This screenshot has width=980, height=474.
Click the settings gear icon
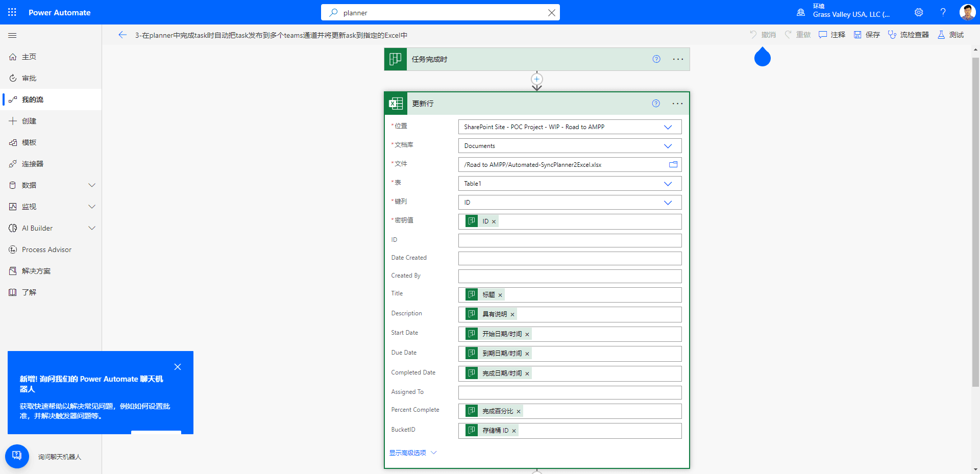coord(919,12)
